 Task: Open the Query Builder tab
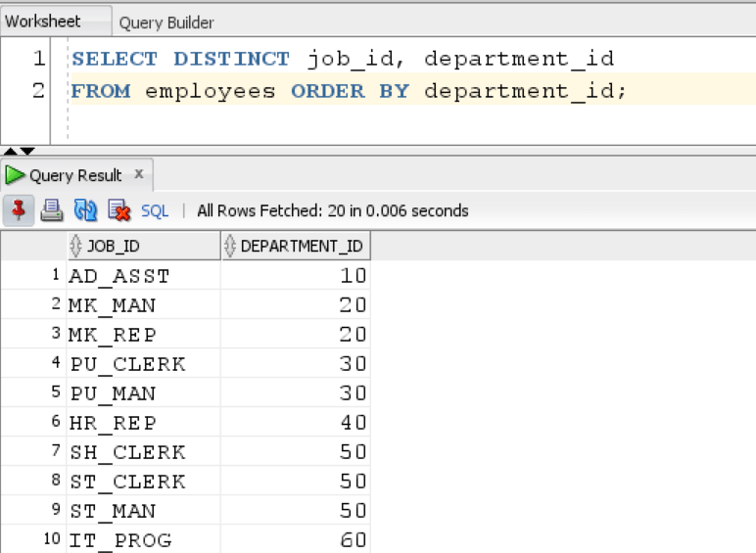point(166,23)
